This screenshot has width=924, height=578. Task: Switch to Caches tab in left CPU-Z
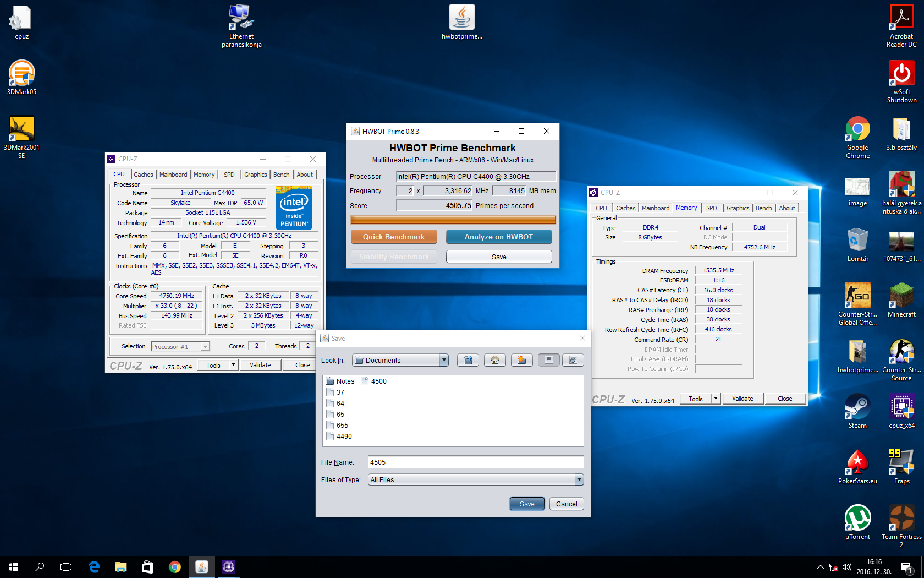coord(144,175)
